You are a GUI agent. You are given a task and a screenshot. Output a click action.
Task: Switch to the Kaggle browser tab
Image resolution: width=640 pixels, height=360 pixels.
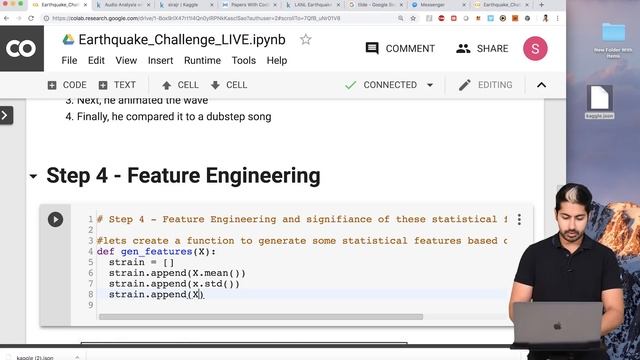(x=186, y=5)
